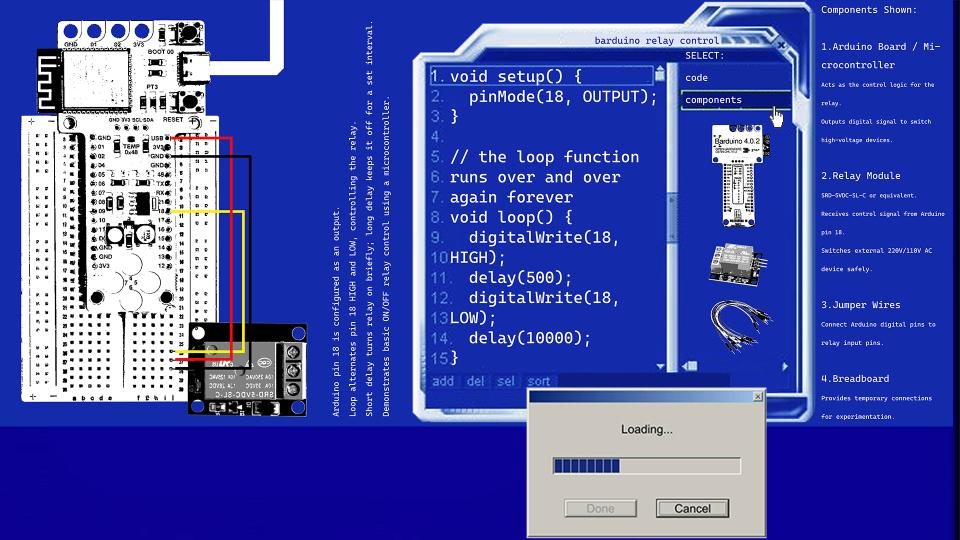This screenshot has width=960, height=540.
Task: Click the 'del' button below the code
Action: 475,381
